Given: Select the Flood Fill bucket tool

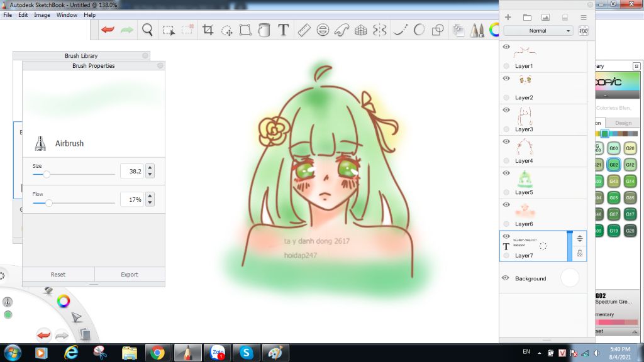Looking at the screenshot, I should [x=264, y=30].
